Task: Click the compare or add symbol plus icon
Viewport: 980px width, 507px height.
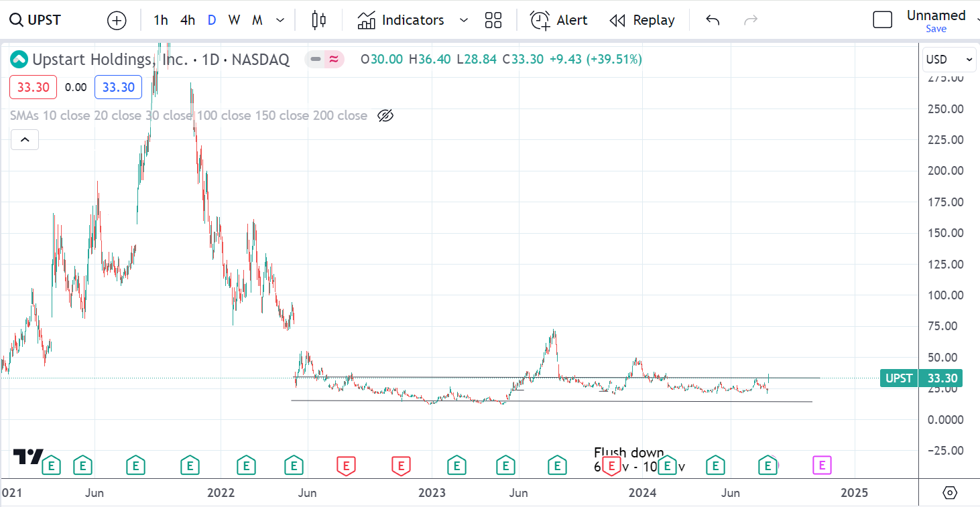Action: [117, 20]
